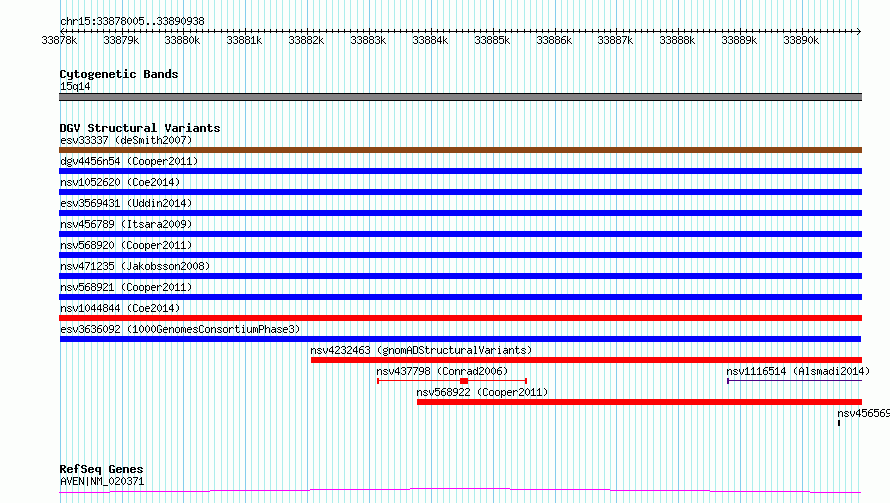Select the red nsv437798 variant glyph
890x503 pixels.
click(x=452, y=381)
